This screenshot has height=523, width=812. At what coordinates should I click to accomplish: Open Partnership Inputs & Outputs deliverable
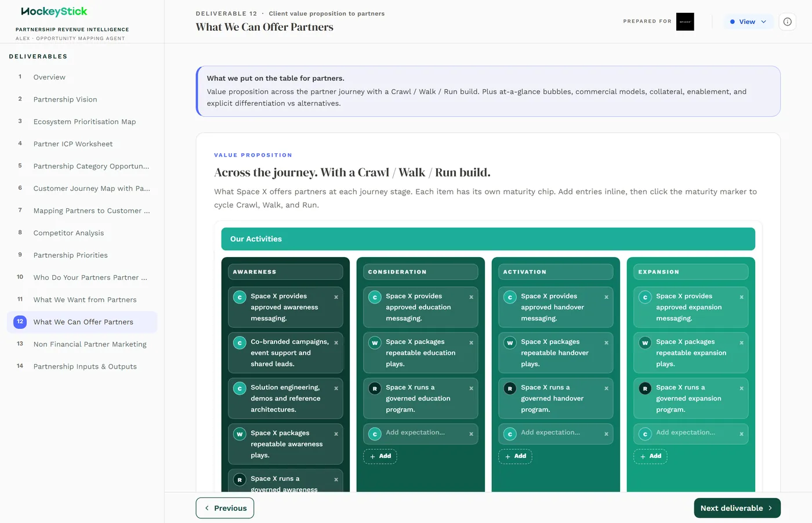pos(82,366)
